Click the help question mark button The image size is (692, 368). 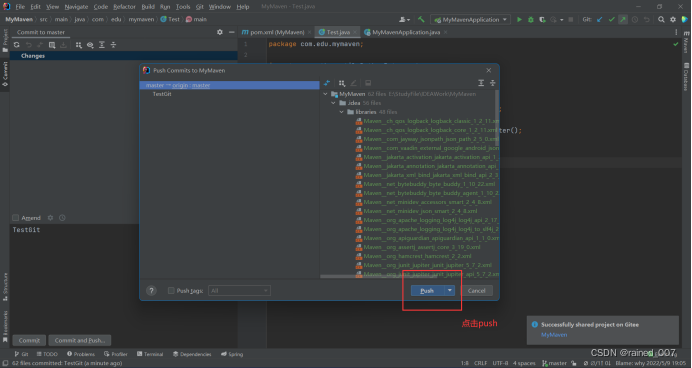click(151, 290)
